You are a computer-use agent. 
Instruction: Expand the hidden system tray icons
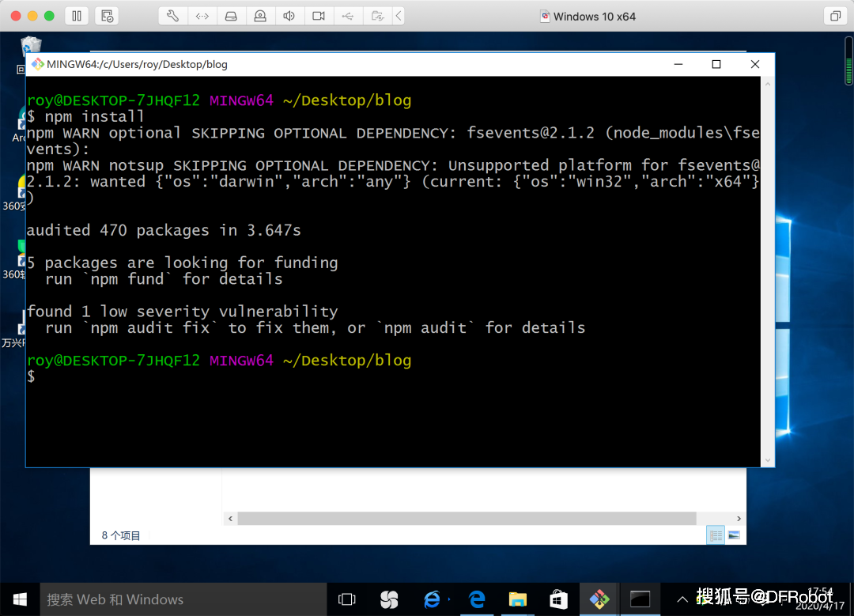pyautogui.click(x=682, y=599)
